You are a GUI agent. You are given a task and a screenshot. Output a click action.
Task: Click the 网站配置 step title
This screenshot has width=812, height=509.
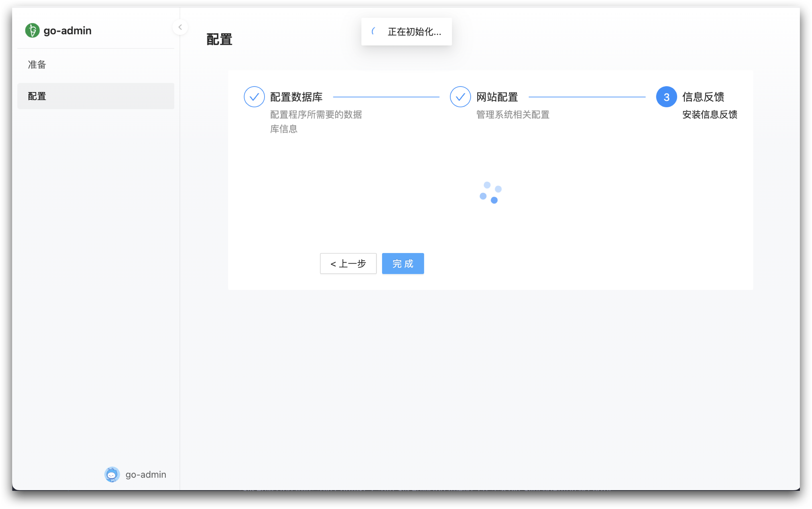click(x=497, y=97)
